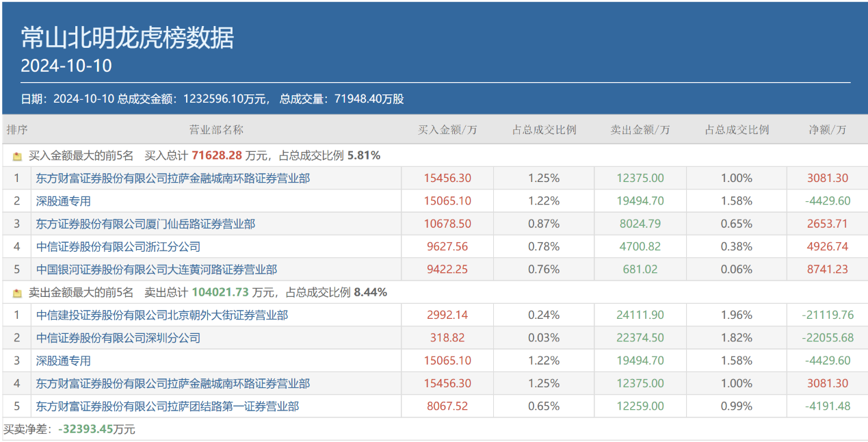Open 中信证券深圳分公司 link
Viewport: 868px width, 442px height.
118,338
